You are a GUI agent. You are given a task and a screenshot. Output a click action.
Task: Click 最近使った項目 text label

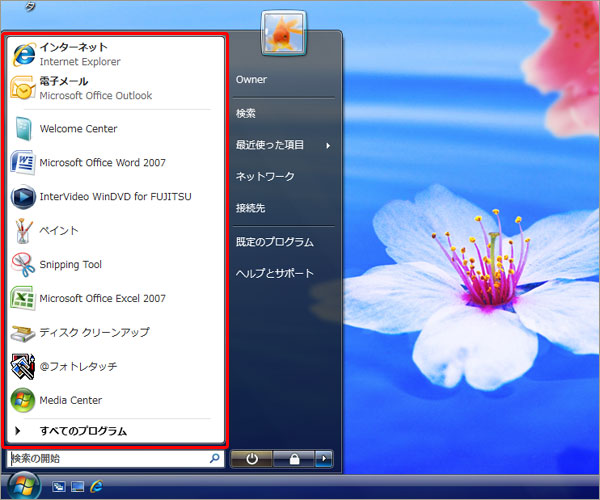(x=270, y=145)
